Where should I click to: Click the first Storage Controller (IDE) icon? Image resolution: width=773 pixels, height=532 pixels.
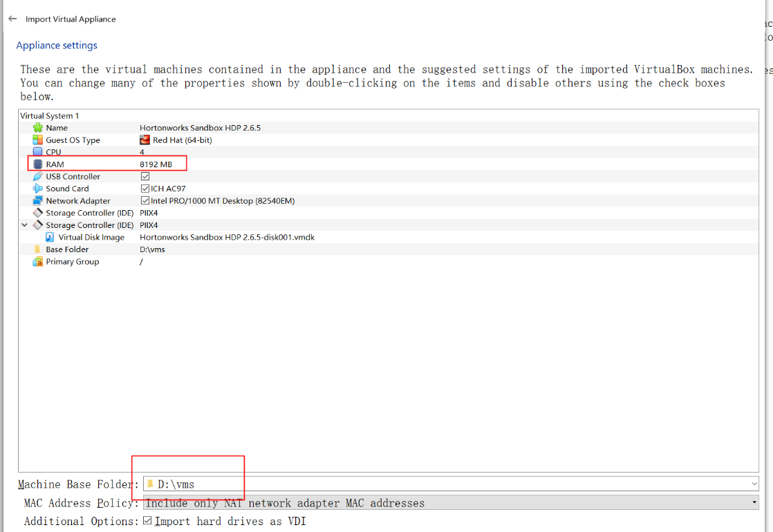37,213
